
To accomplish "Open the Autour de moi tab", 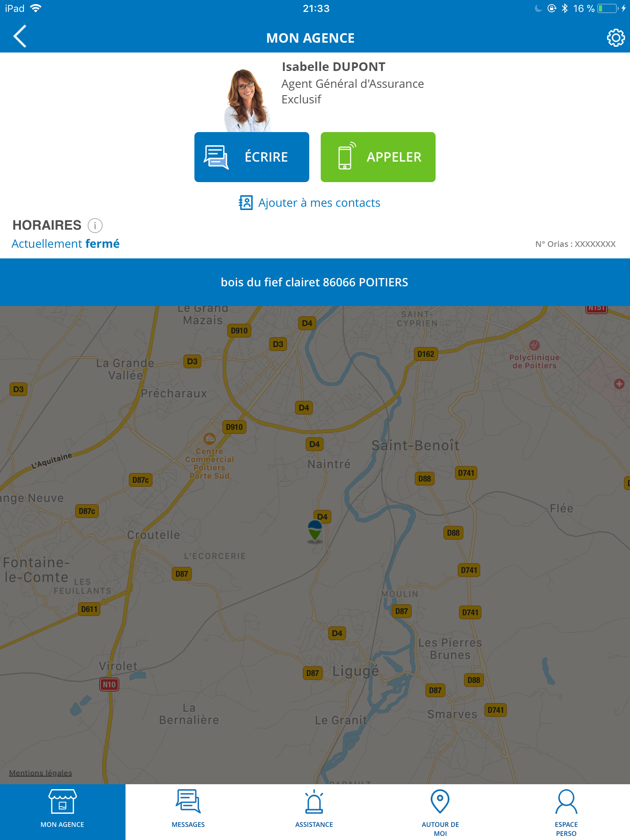I will coord(440,812).
